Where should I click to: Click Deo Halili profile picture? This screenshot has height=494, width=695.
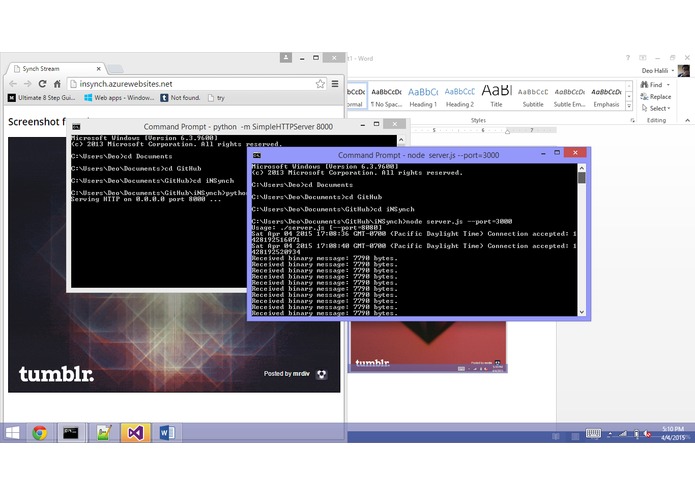684,70
